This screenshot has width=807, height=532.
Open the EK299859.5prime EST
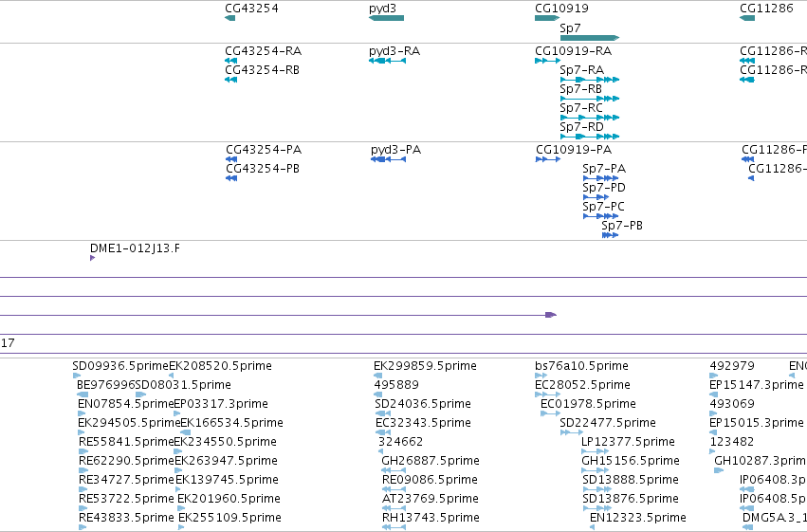pos(425,366)
